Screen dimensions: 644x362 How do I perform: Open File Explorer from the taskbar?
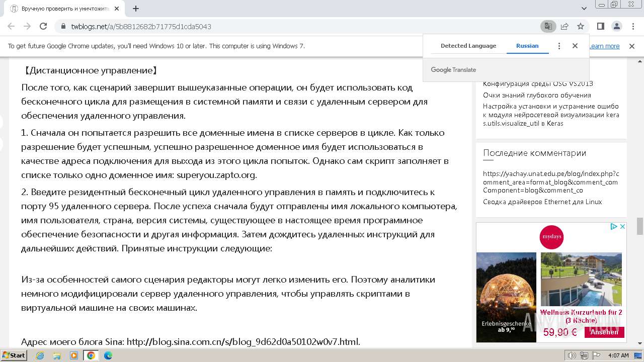point(57,355)
